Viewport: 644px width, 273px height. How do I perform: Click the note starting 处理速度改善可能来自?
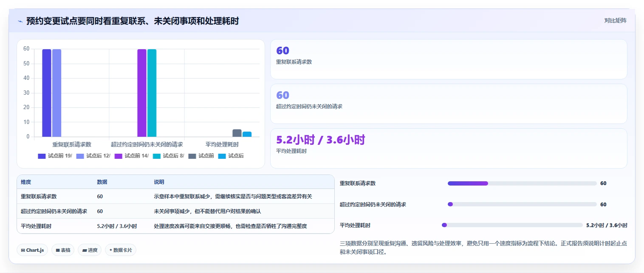[230, 226]
